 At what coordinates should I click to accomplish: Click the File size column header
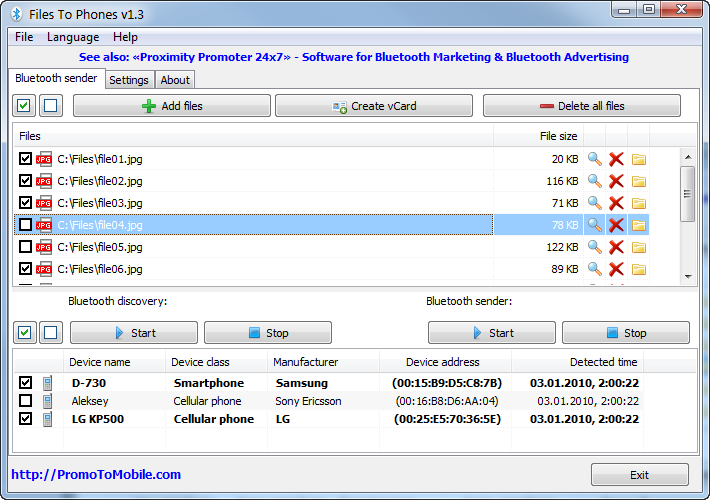point(538,136)
